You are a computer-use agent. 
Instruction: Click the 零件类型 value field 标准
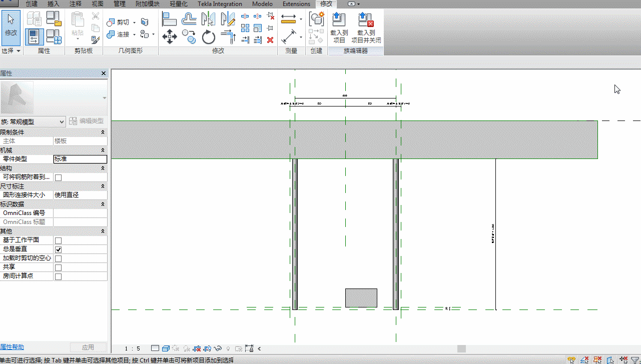[80, 159]
